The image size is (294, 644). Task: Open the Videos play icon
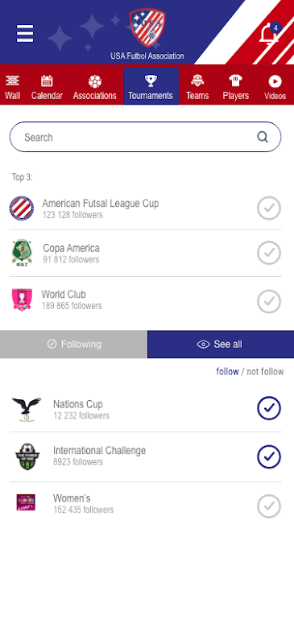pos(275,81)
